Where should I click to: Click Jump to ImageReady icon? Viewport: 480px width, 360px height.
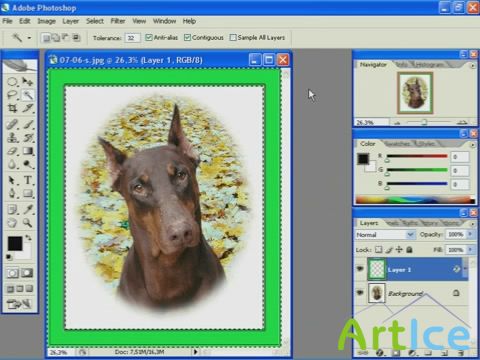pos(19,304)
